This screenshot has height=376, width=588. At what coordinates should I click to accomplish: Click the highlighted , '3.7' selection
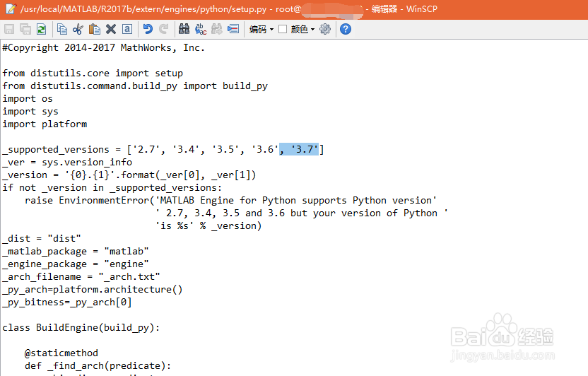click(x=299, y=149)
